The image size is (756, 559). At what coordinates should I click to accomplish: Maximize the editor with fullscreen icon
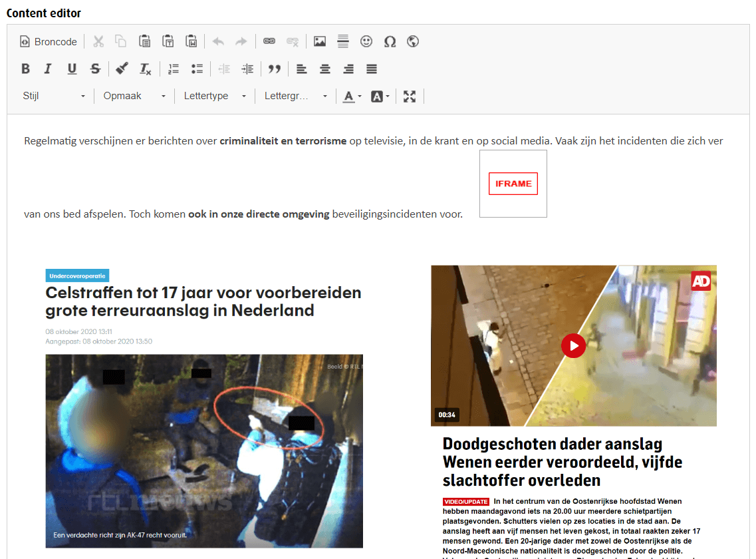point(410,96)
